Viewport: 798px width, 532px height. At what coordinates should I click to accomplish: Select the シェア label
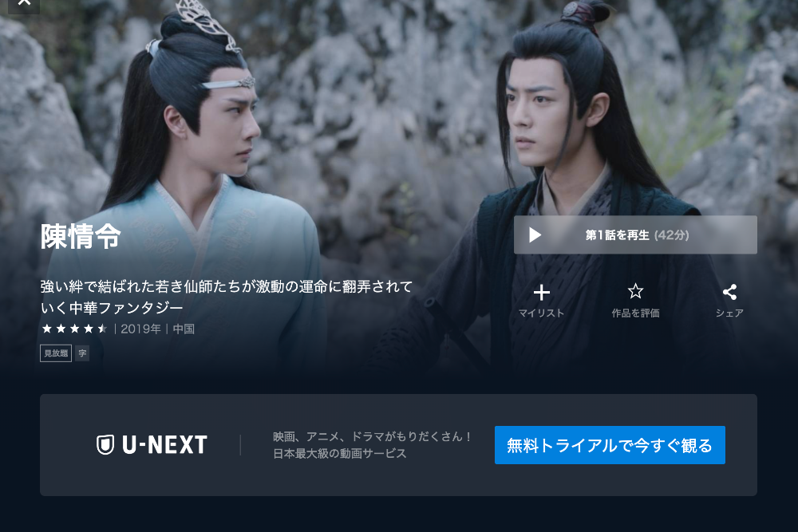(729, 313)
